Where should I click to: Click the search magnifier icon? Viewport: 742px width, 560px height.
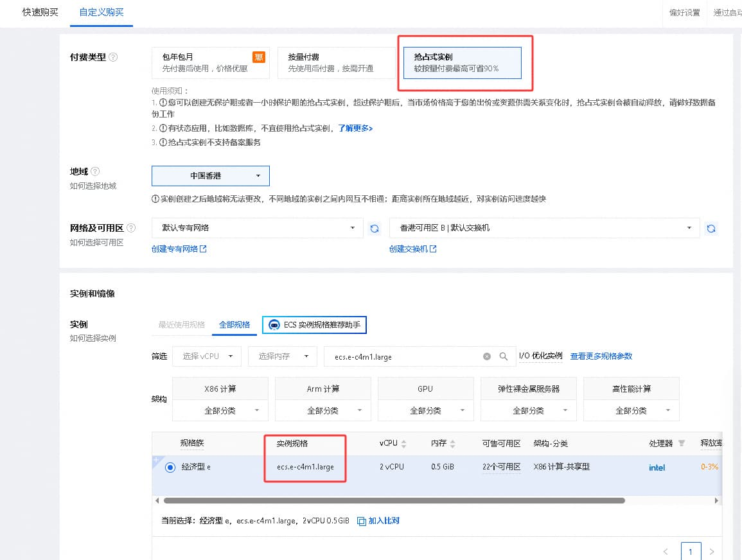pyautogui.click(x=504, y=356)
